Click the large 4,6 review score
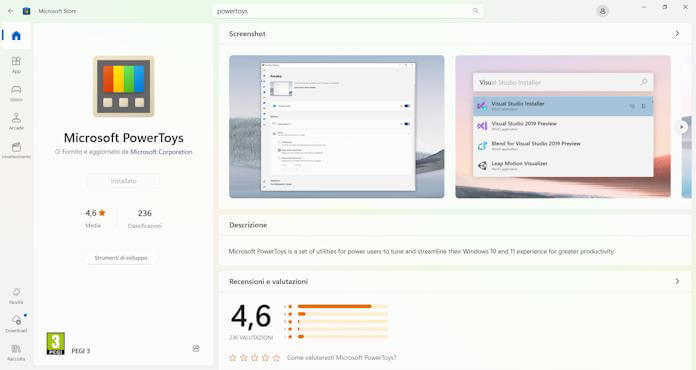The image size is (696, 370). click(251, 316)
